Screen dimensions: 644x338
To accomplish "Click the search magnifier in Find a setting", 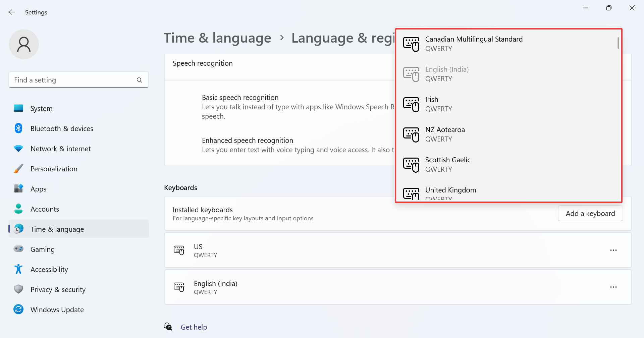I will (x=140, y=80).
